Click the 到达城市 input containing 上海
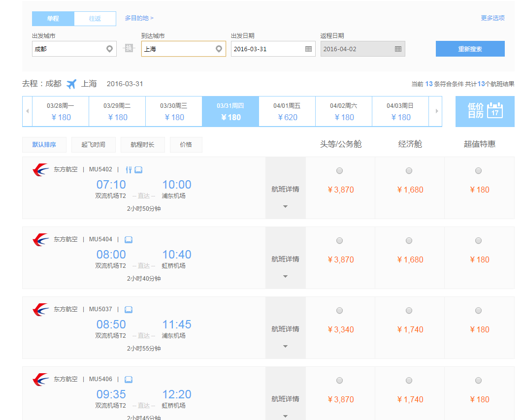The image size is (524, 420). pos(184,49)
